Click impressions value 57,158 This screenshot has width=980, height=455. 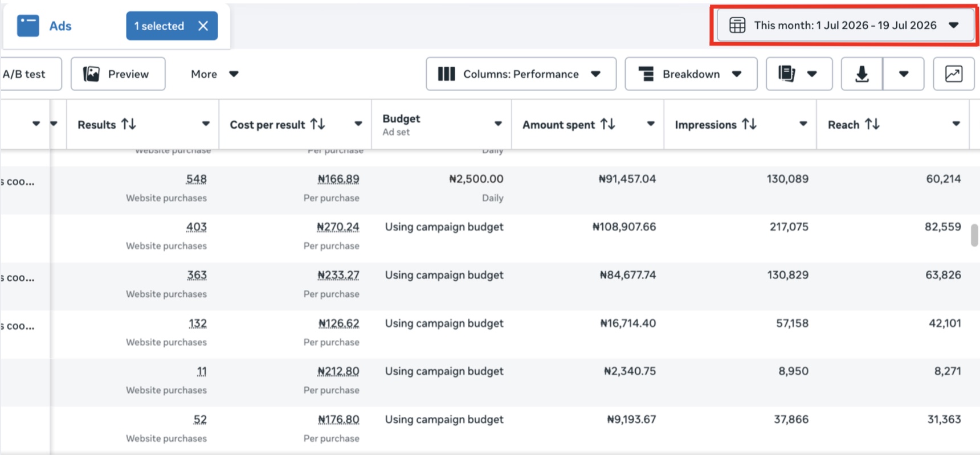tap(793, 323)
